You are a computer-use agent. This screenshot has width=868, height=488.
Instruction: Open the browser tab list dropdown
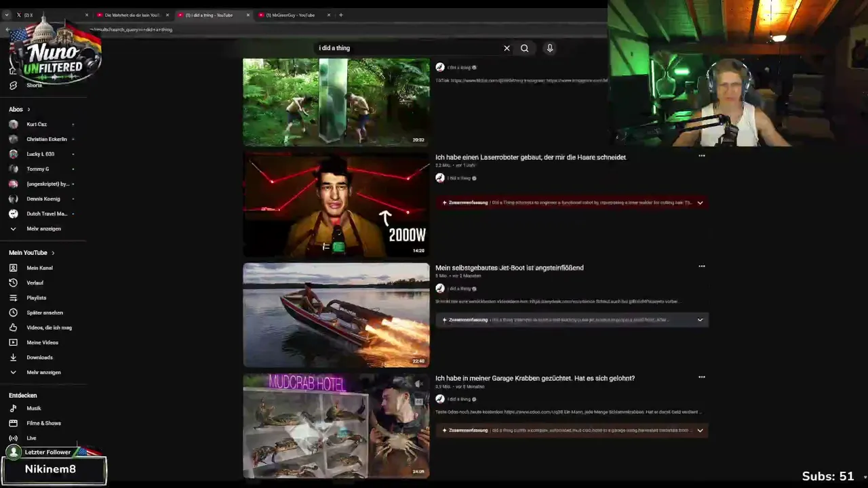coord(7,15)
